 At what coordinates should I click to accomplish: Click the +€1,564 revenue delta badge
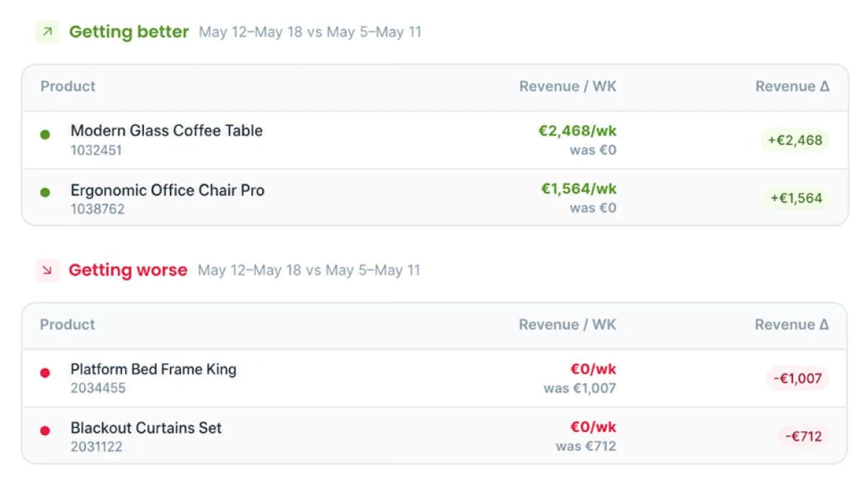point(797,198)
